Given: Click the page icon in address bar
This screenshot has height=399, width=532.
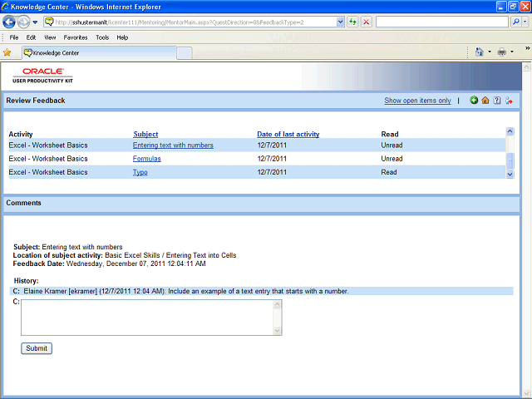Looking at the screenshot, I should pyautogui.click(x=50, y=22).
